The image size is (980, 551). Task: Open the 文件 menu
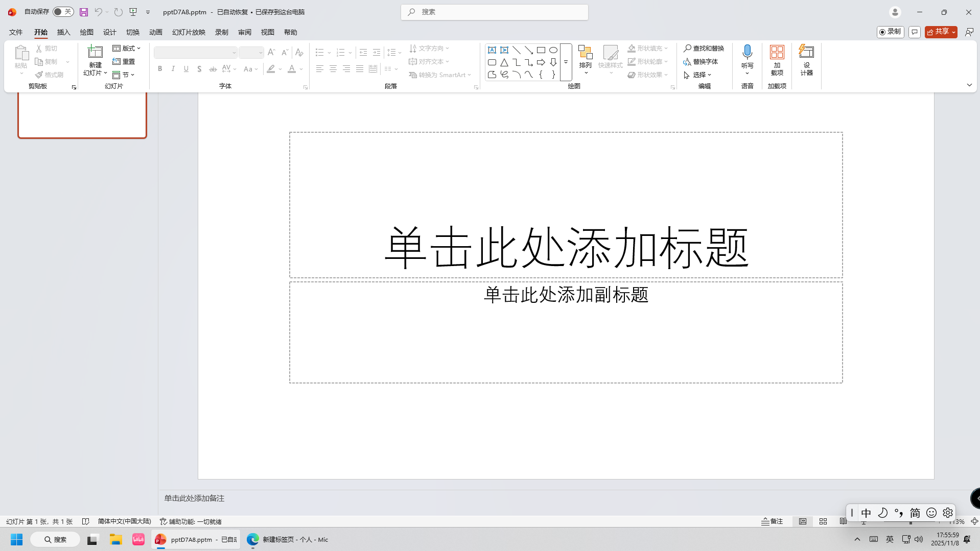16,32
